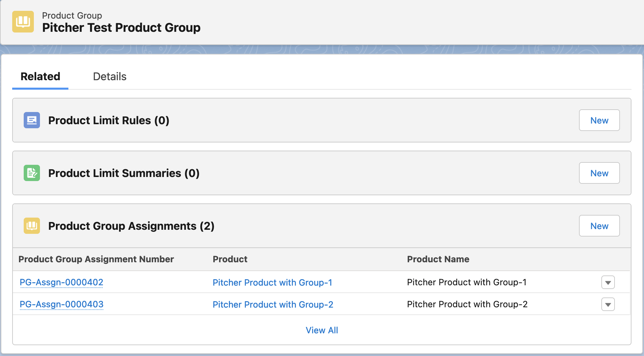The width and height of the screenshot is (644, 356).
Task: Open Product Group Assignments related list
Action: coord(131,226)
